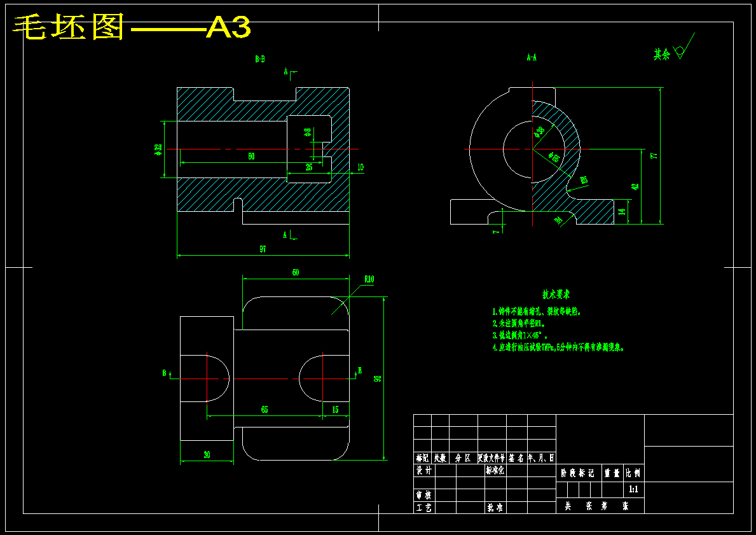Select technical requirement line 3 about 1×45° chamfer
Screen dimensions: 756x535
(519, 335)
